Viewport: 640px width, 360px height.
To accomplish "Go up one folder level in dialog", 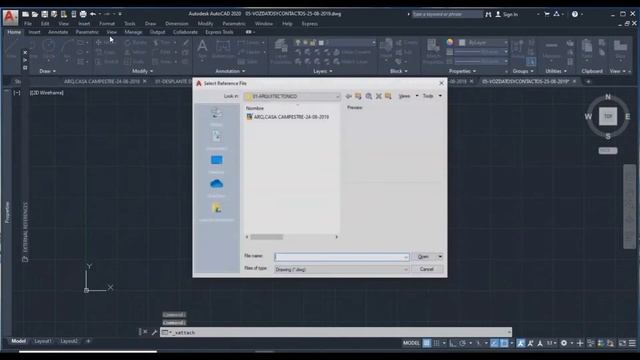I will click(358, 96).
